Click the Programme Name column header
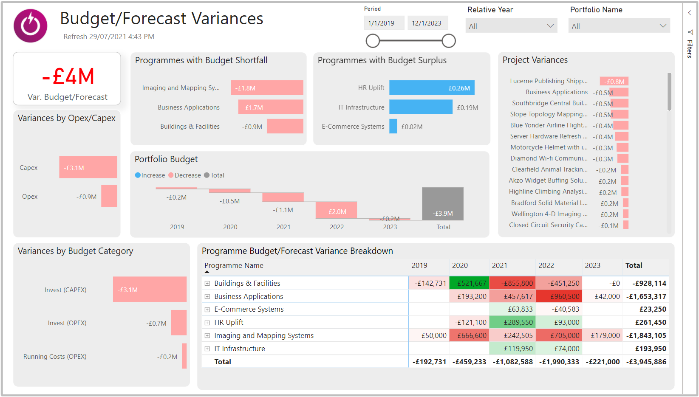The height and width of the screenshot is (397, 699). [234, 266]
